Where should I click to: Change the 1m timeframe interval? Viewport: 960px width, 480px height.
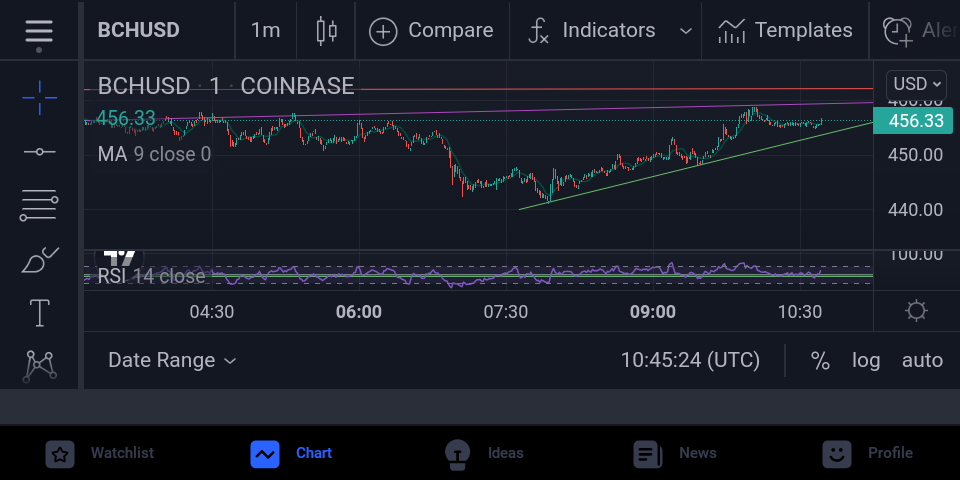tap(265, 31)
